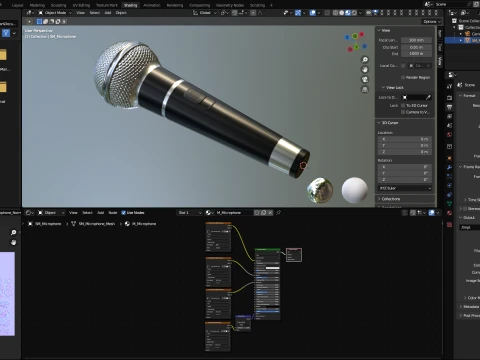The height and width of the screenshot is (360, 480).
Task: Open the Object Mode dropdown
Action: [55, 13]
